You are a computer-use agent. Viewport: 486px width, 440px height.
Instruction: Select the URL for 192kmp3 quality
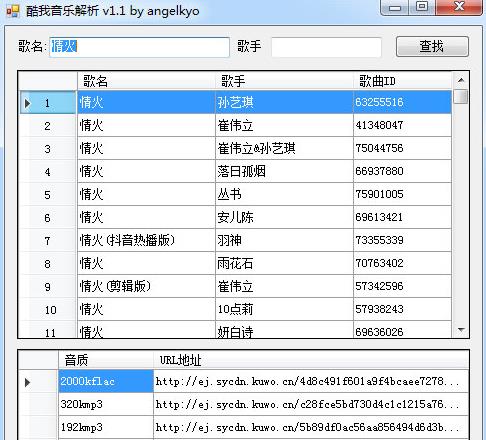[311, 427]
